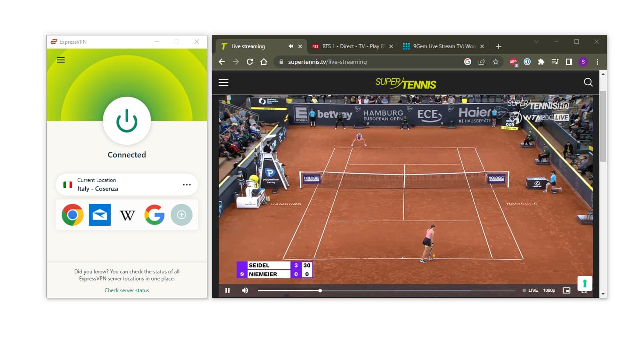Pause the live tennis stream
The height and width of the screenshot is (339, 644).
point(227,290)
